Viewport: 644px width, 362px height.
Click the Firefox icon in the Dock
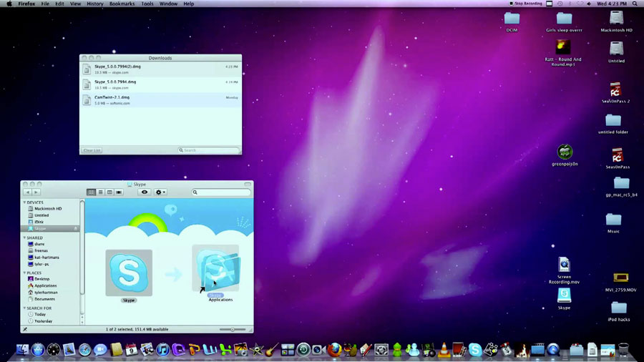pyautogui.click(x=335, y=350)
